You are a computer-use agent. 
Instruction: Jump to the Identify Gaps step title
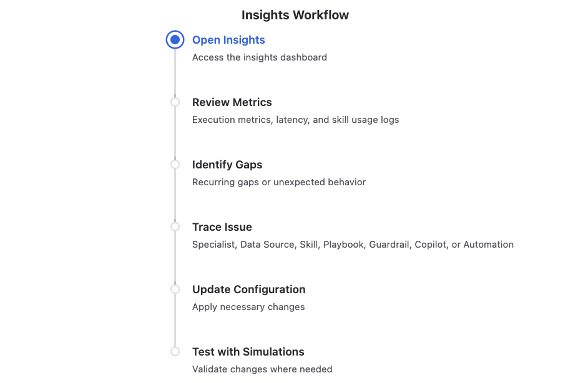click(227, 165)
